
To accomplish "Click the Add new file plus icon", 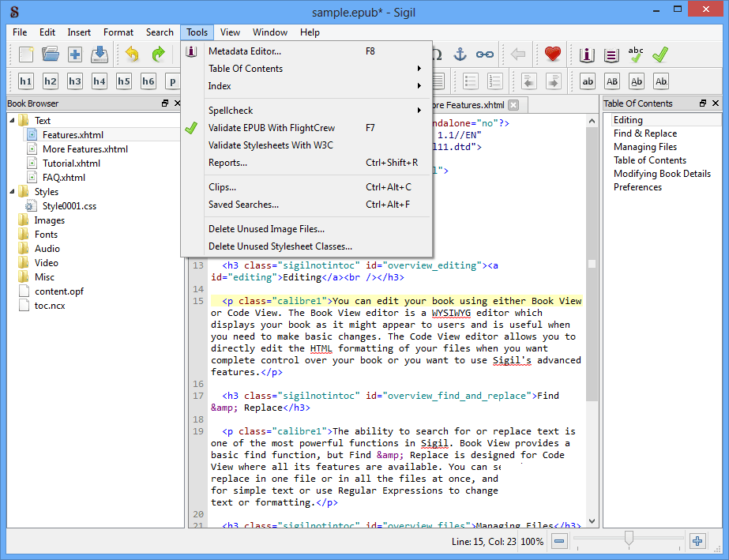I will tap(75, 54).
